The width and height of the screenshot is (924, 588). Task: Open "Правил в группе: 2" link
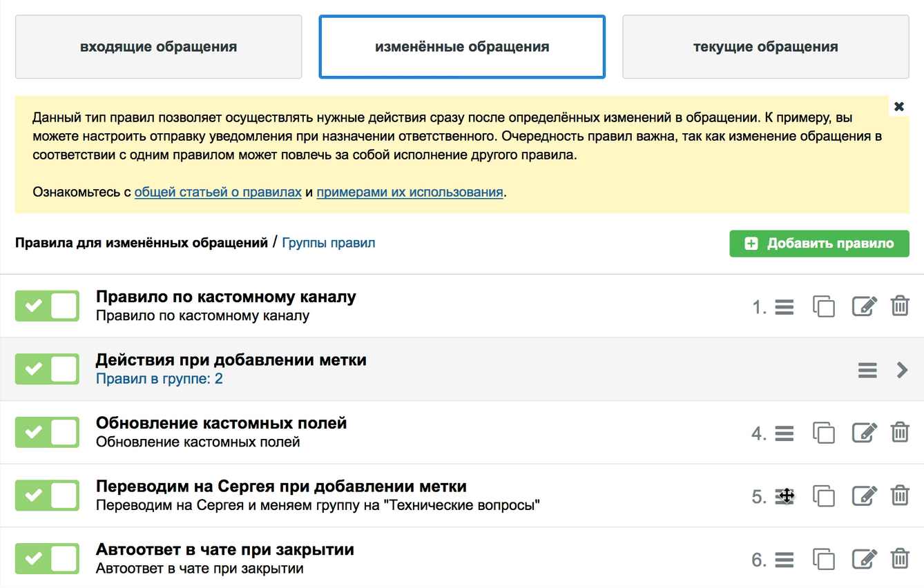160,379
